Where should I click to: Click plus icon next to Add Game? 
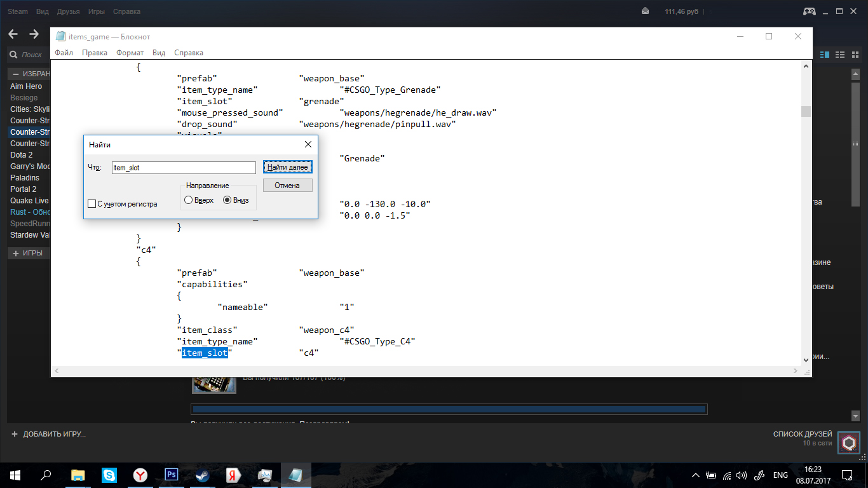(x=15, y=434)
